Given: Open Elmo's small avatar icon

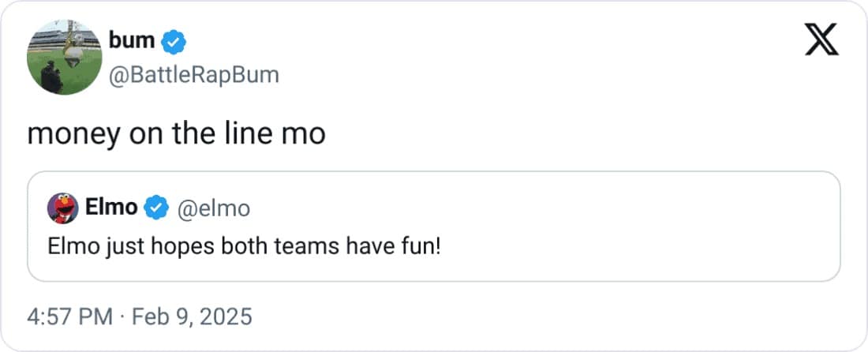Looking at the screenshot, I should click(x=62, y=208).
